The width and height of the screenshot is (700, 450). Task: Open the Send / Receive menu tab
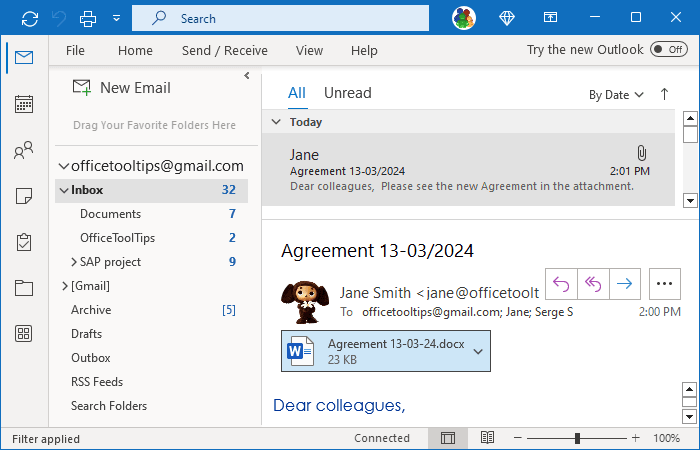click(x=224, y=51)
